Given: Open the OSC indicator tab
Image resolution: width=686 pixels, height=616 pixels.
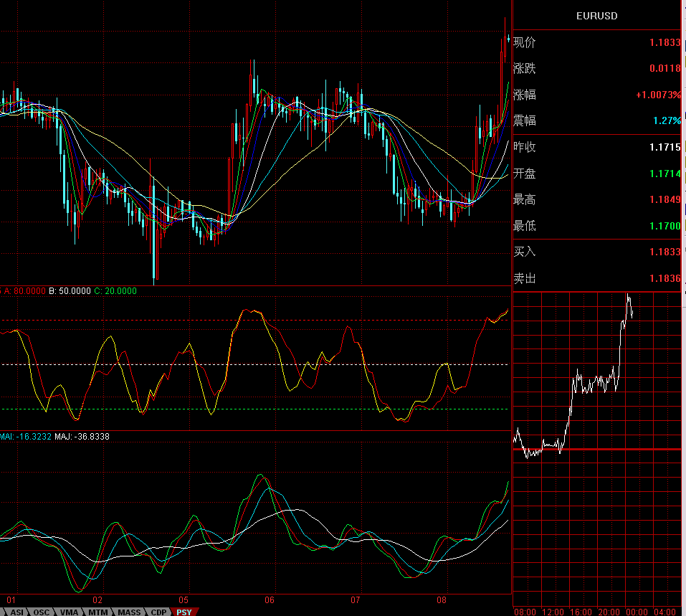Looking at the screenshot, I should (x=42, y=612).
